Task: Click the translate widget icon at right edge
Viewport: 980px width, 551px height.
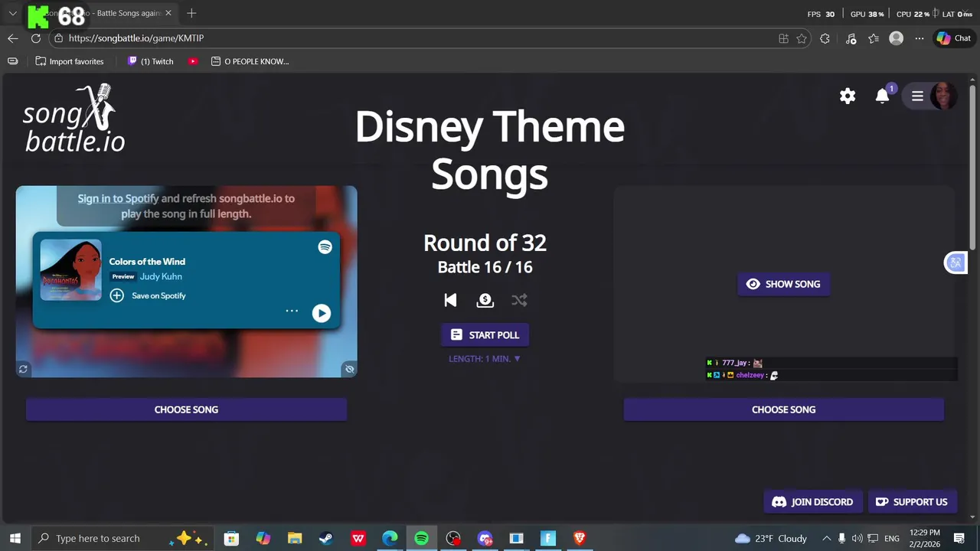Action: [x=955, y=263]
